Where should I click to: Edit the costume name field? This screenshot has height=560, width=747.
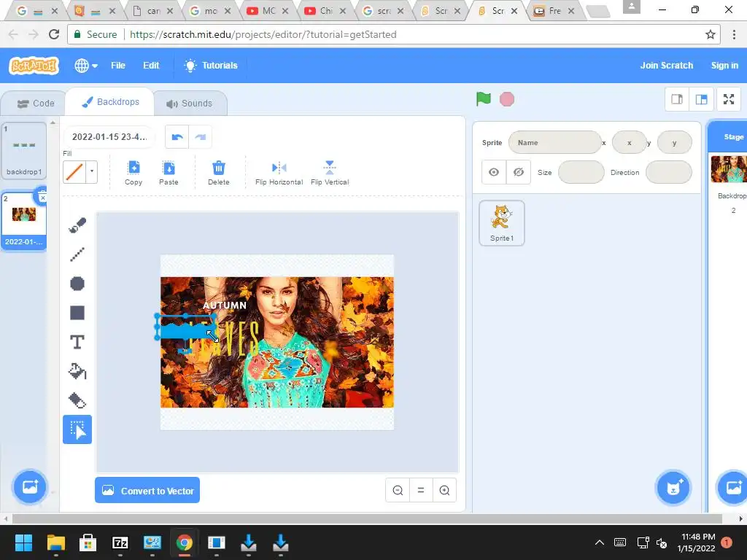tap(109, 137)
